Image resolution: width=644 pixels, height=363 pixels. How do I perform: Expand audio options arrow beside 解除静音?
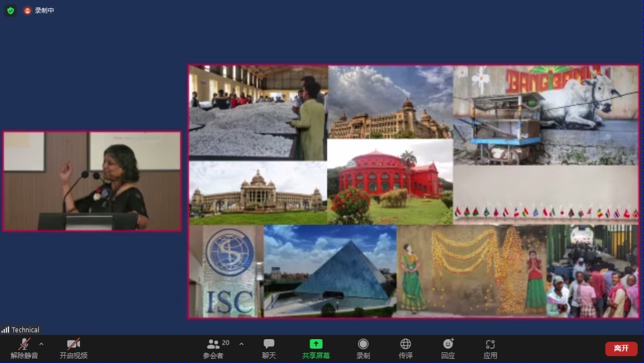click(41, 344)
